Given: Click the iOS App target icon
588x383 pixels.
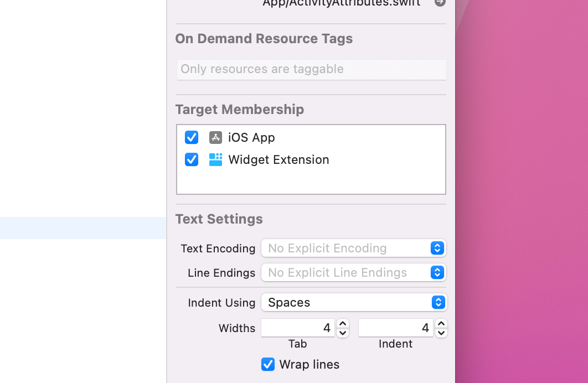Looking at the screenshot, I should (x=215, y=137).
